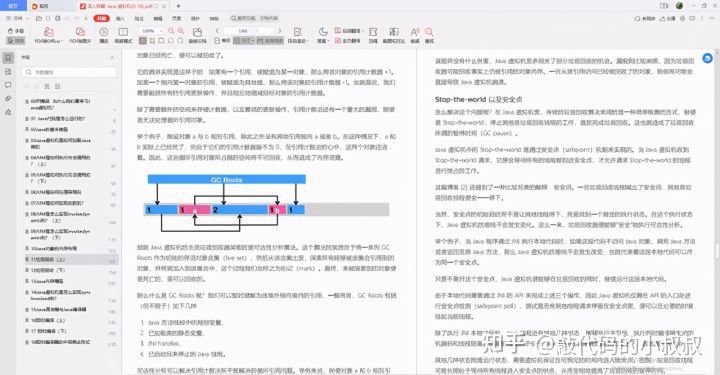
Task: Open the attachments paperclip sidebar icon
Action: coord(8,99)
